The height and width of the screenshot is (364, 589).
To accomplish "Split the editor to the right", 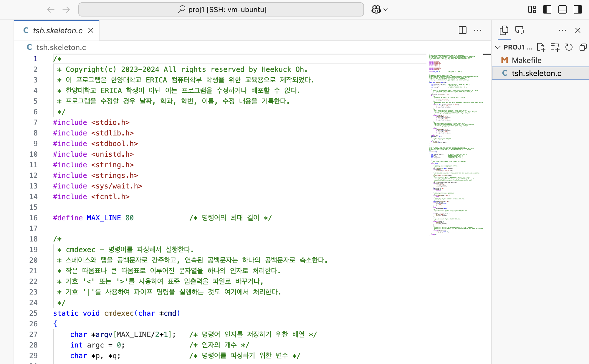I will 463,30.
